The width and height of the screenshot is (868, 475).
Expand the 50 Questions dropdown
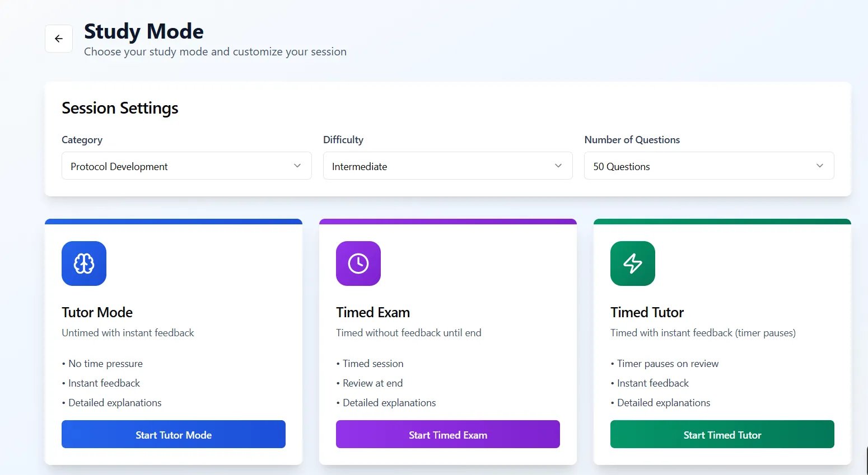(x=708, y=166)
